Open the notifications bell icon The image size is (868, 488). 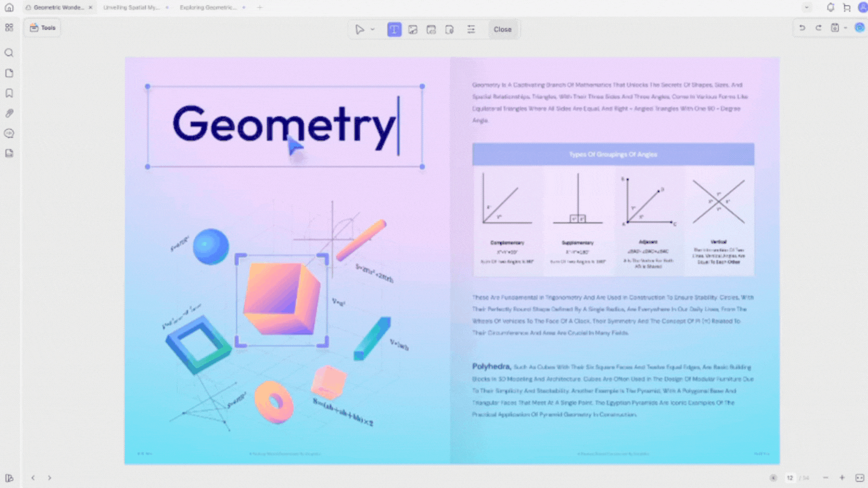coord(831,8)
